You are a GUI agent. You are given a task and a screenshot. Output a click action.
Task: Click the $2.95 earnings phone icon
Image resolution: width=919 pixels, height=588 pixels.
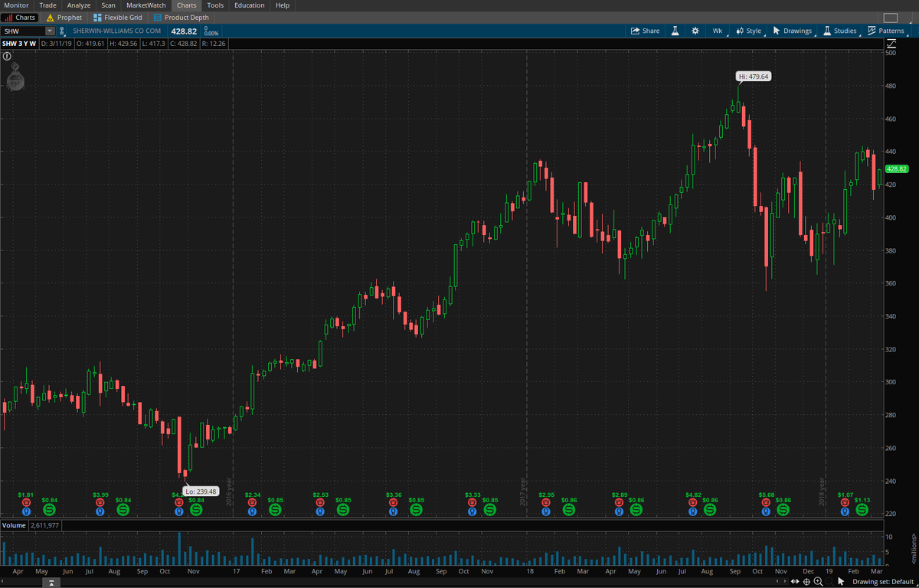(x=546, y=502)
